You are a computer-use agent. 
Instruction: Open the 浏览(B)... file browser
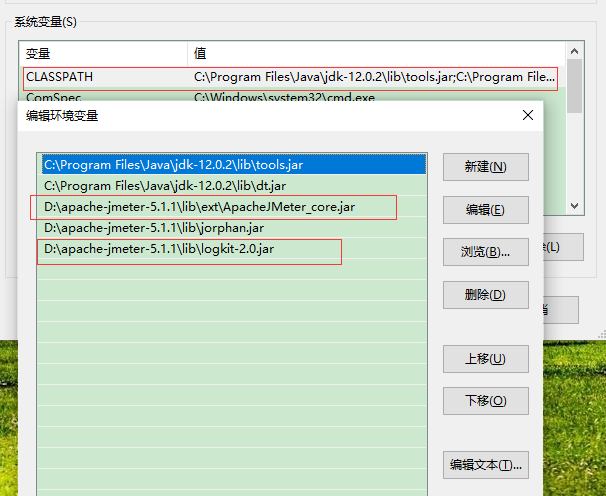pyautogui.click(x=485, y=252)
